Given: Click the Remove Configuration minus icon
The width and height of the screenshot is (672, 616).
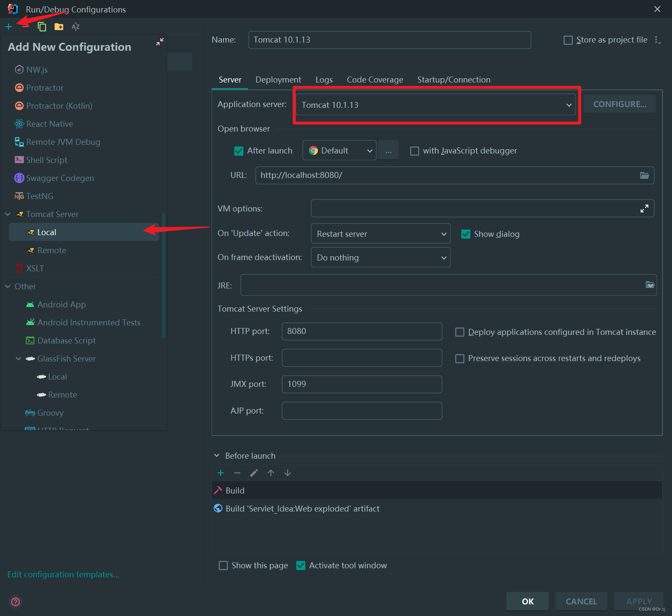Looking at the screenshot, I should [x=25, y=27].
